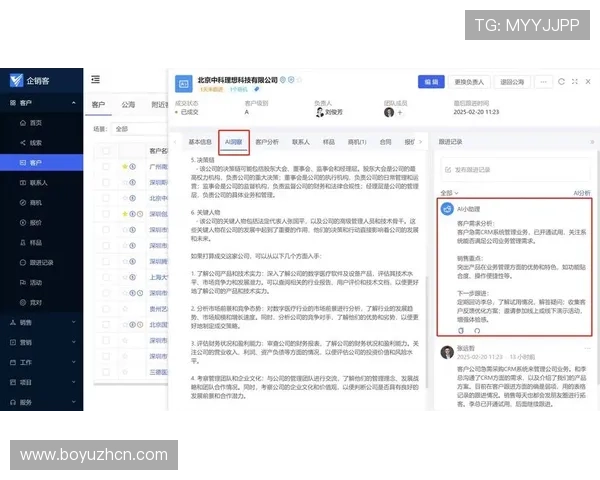Image resolution: width=600 pixels, height=480 pixels.
Task: Open the 全部 filter in 跟进记录
Action: coord(449,193)
